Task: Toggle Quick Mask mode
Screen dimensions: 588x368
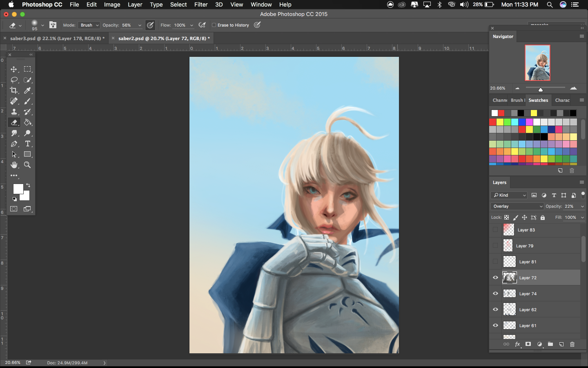Action: pyautogui.click(x=14, y=209)
